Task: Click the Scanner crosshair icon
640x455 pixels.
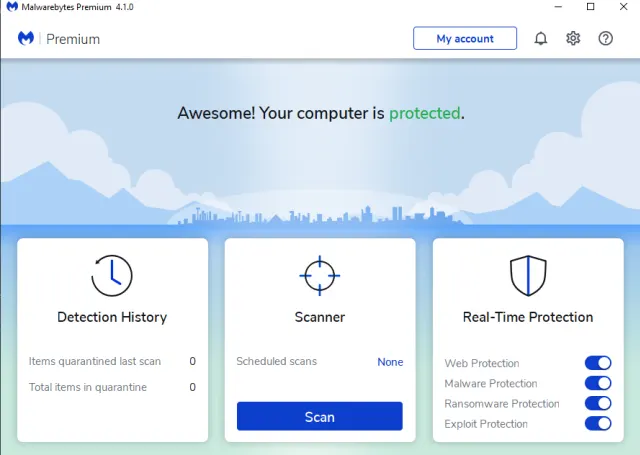Action: coord(320,275)
